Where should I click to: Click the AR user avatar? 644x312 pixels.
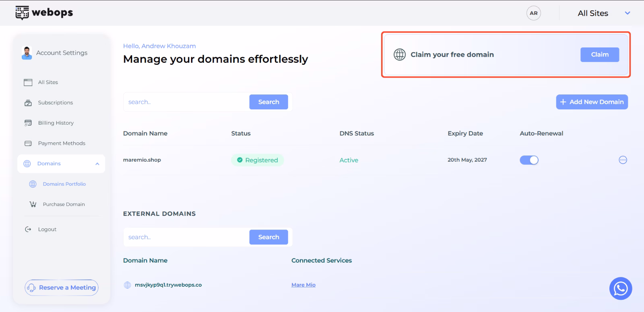(533, 13)
